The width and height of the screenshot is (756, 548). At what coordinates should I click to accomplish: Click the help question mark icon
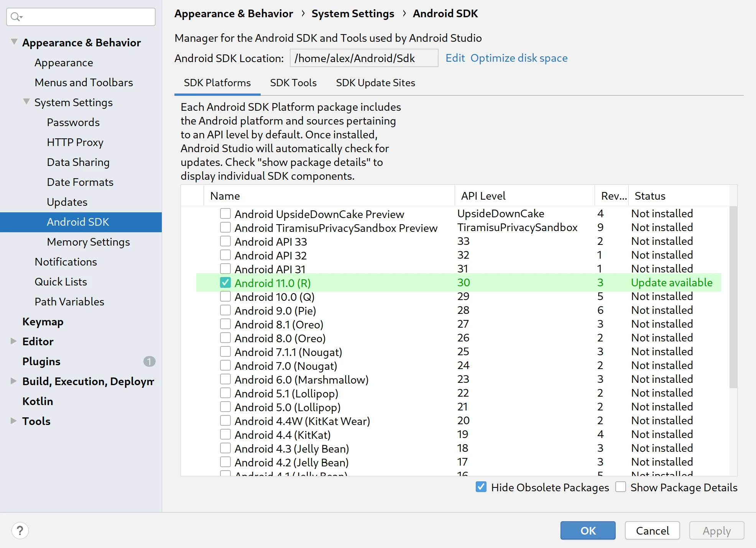coord(20,531)
